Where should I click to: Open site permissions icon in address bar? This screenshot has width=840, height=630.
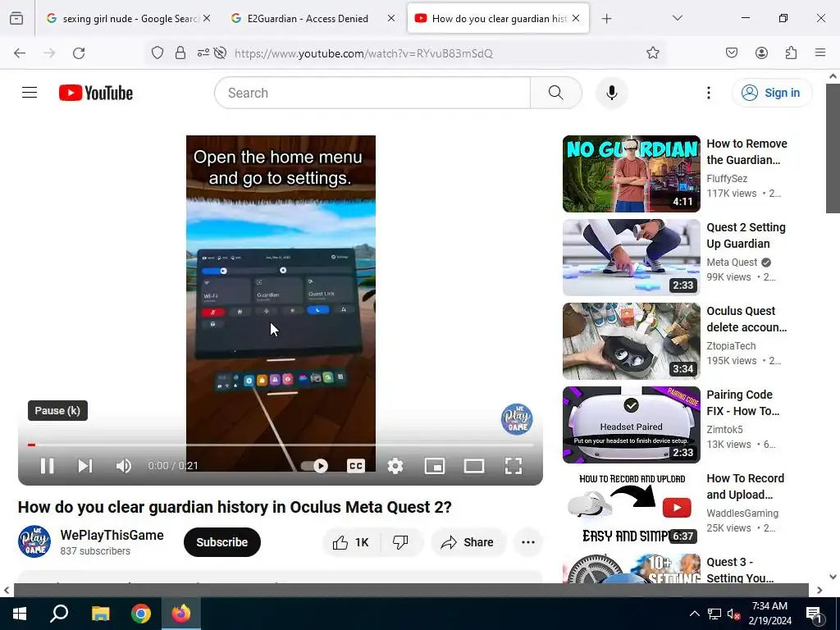tap(203, 52)
